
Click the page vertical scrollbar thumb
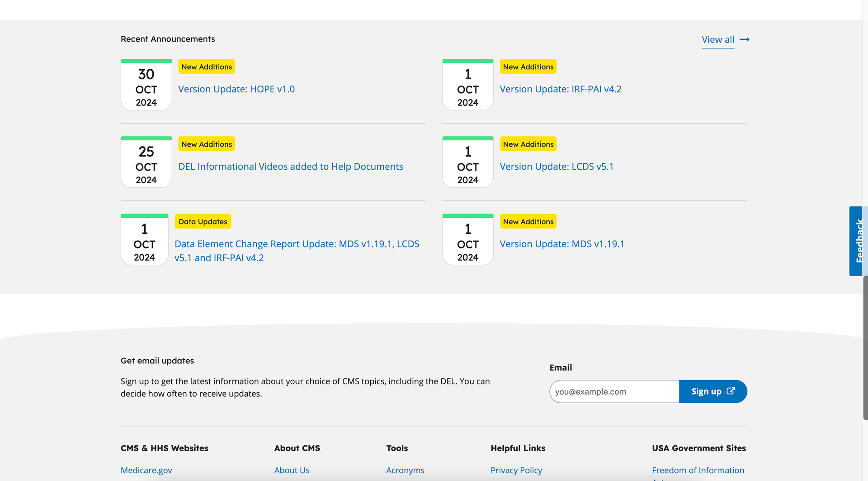pyautogui.click(x=865, y=348)
